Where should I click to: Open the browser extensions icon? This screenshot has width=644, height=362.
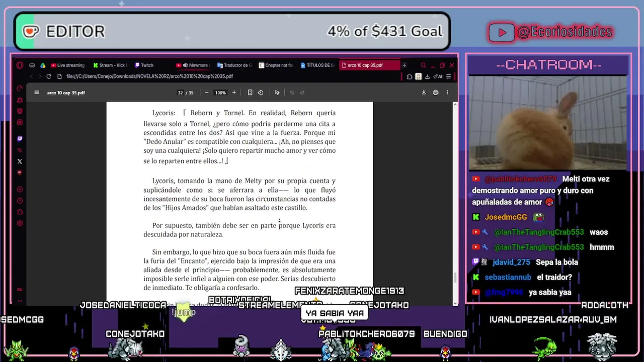click(410, 77)
